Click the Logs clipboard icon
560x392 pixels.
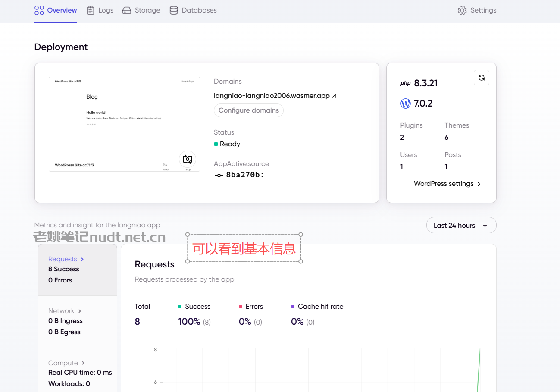pyautogui.click(x=91, y=10)
